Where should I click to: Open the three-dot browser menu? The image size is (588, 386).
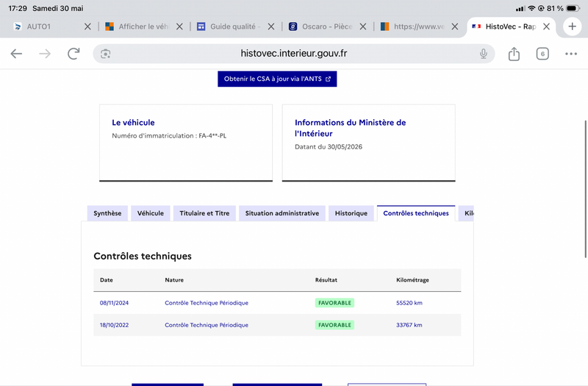(x=571, y=54)
